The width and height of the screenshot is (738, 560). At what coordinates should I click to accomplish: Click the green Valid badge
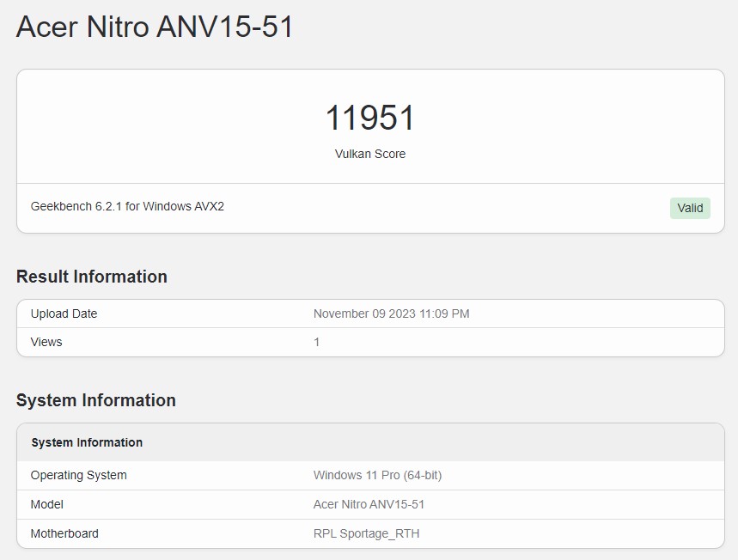(690, 208)
